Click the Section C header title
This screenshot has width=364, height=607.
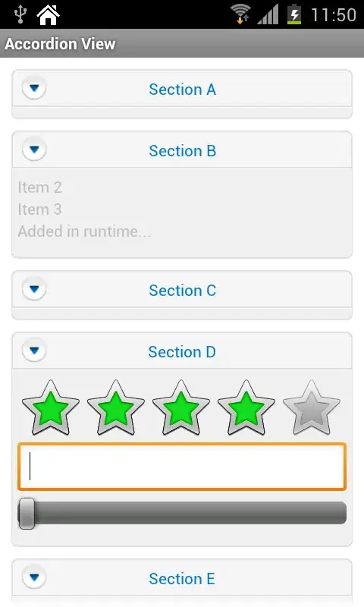coord(182,291)
